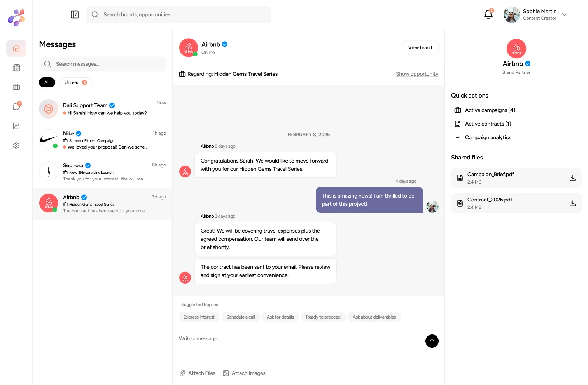This screenshot has height=385, width=588.
Task: Open the settings gear in sidebar
Action: [x=16, y=145]
